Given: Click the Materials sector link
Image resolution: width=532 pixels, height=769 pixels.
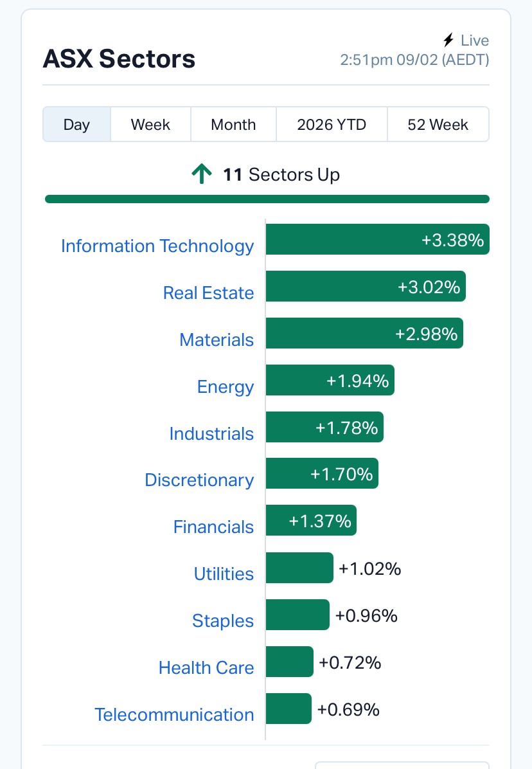Looking at the screenshot, I should pos(217,340).
